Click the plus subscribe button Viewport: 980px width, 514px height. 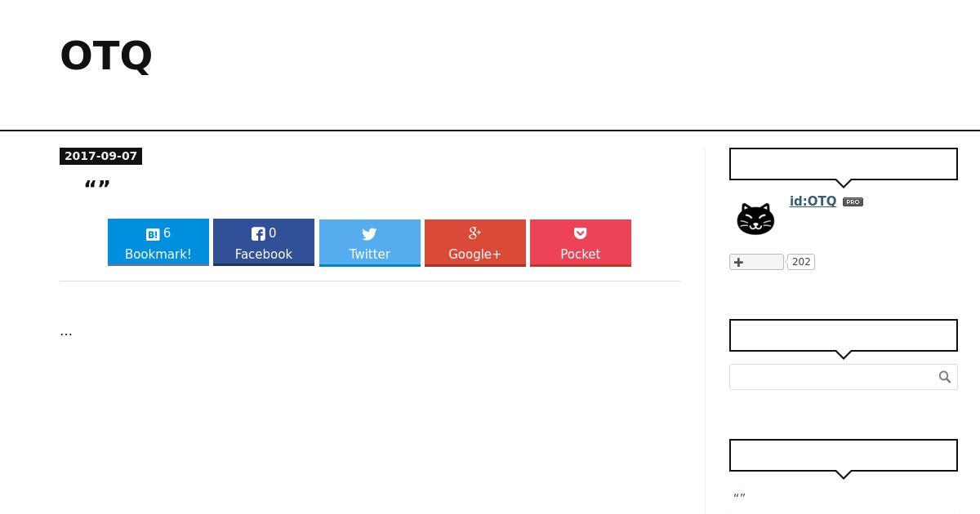(x=756, y=262)
